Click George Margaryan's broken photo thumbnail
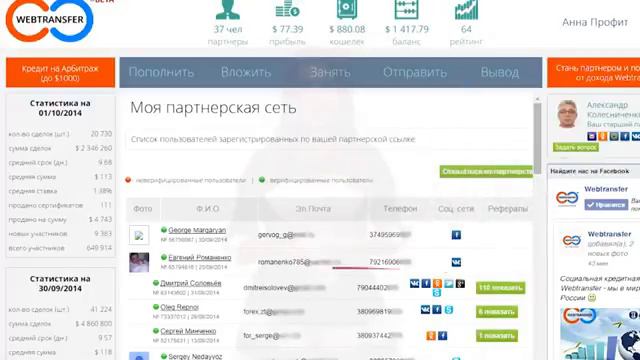 coord(139,235)
